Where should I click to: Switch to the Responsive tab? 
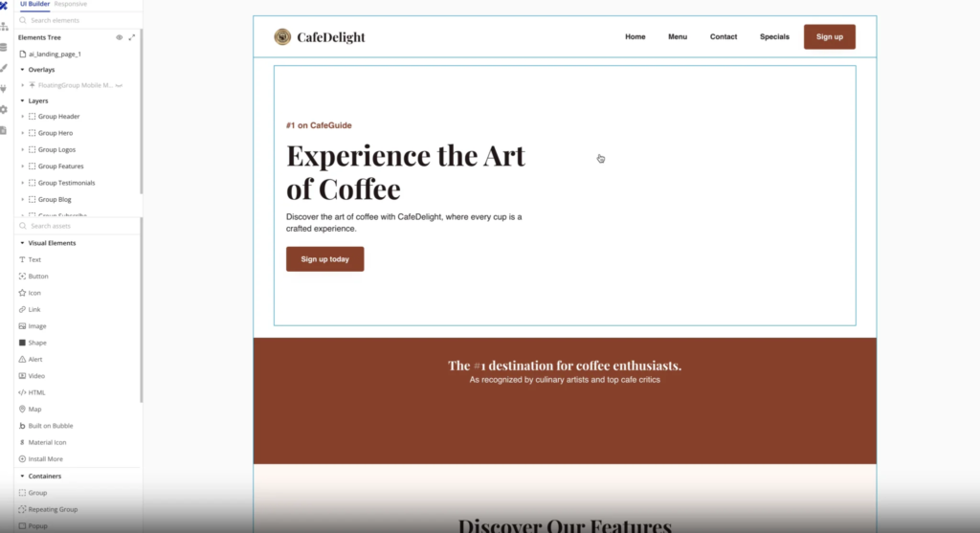[70, 5]
